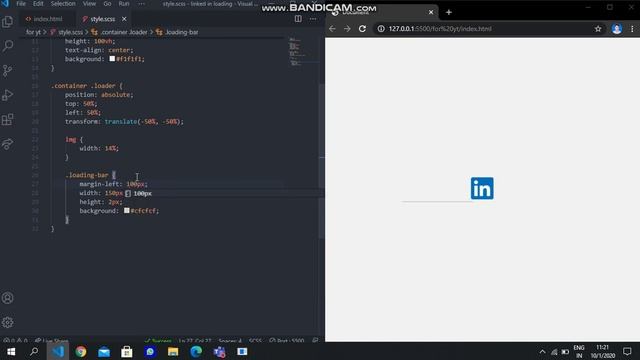Open the Live Share view icon
The image size is (640, 360).
[7, 144]
